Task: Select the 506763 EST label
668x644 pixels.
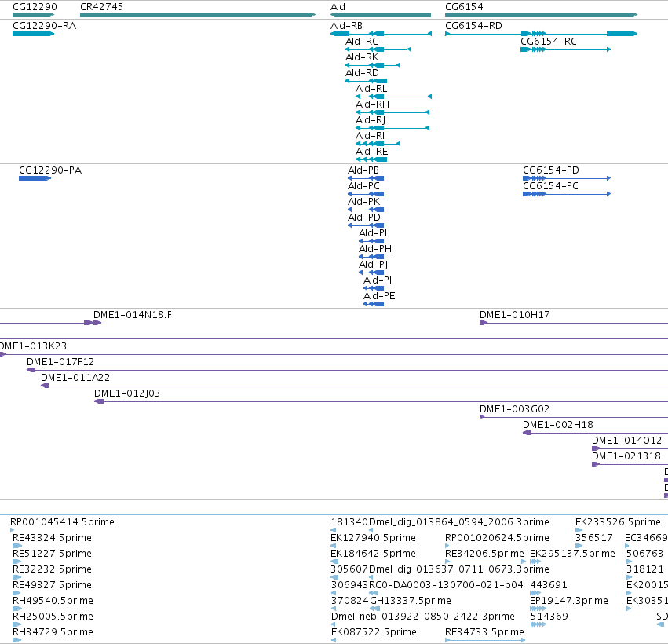Action: (644, 554)
